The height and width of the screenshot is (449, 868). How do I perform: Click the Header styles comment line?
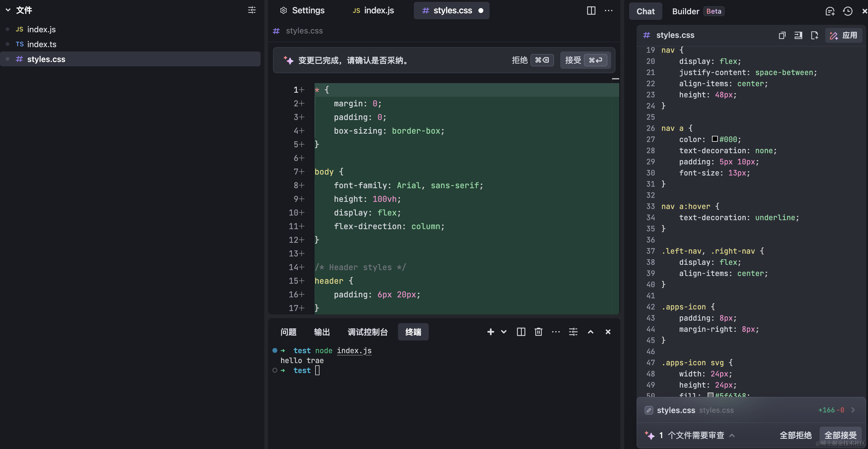coord(360,267)
